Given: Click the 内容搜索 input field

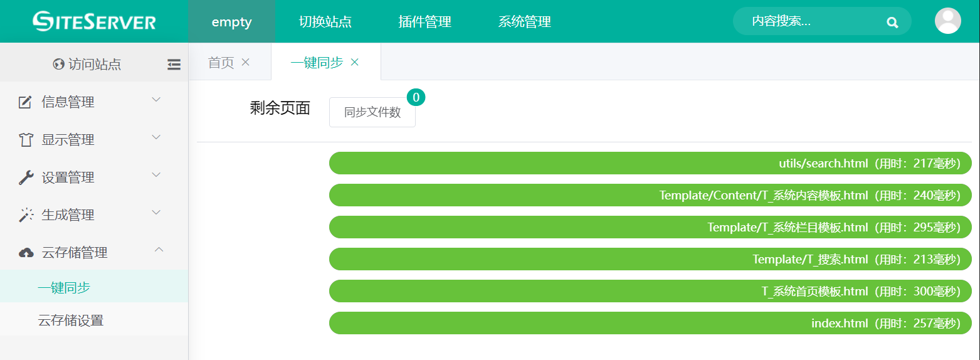Looking at the screenshot, I should pyautogui.click(x=809, y=21).
